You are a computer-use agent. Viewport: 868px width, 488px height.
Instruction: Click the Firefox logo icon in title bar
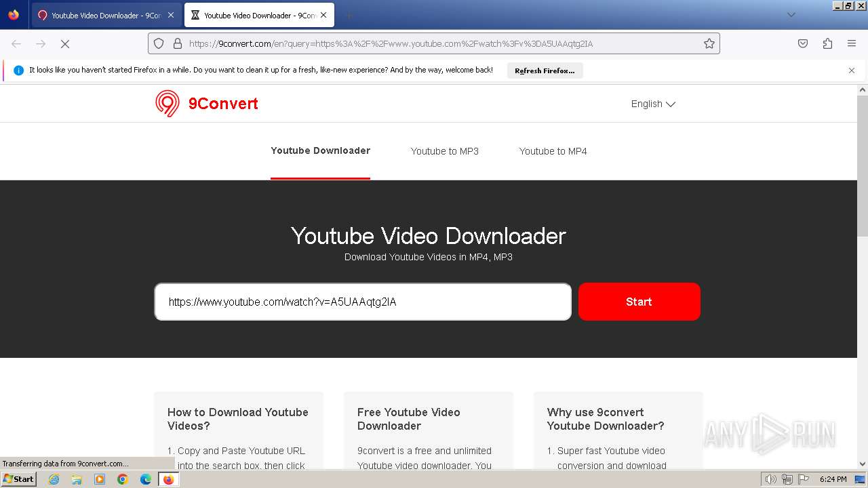click(x=14, y=15)
